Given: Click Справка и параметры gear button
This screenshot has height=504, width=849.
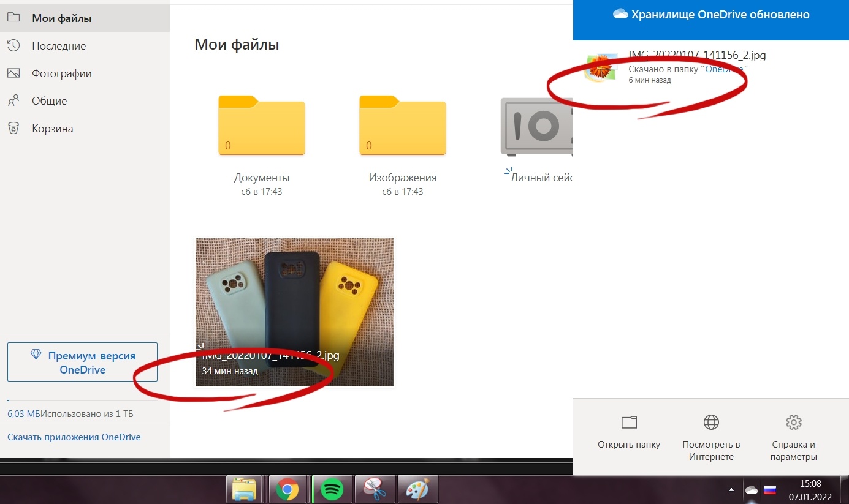Looking at the screenshot, I should pos(793,438).
